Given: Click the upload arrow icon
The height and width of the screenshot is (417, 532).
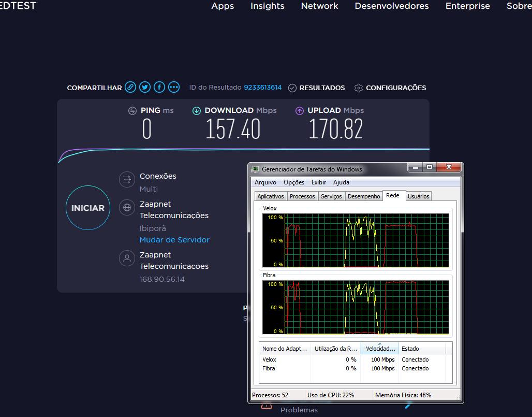Looking at the screenshot, I should point(299,111).
